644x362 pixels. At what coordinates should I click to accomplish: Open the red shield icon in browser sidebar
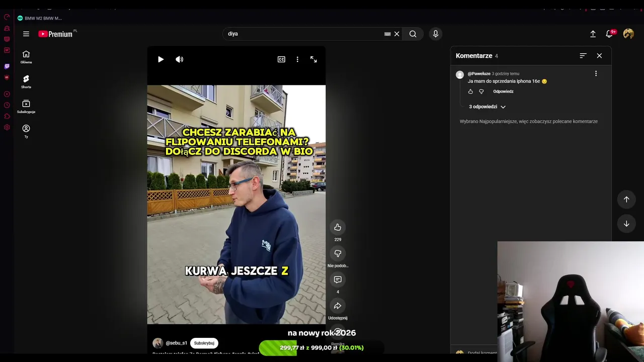(7, 77)
